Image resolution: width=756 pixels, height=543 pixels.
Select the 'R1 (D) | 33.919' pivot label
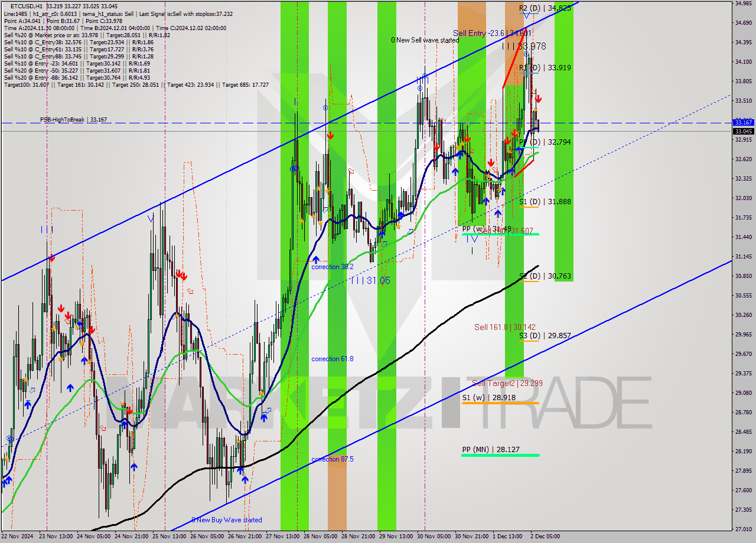click(x=545, y=68)
